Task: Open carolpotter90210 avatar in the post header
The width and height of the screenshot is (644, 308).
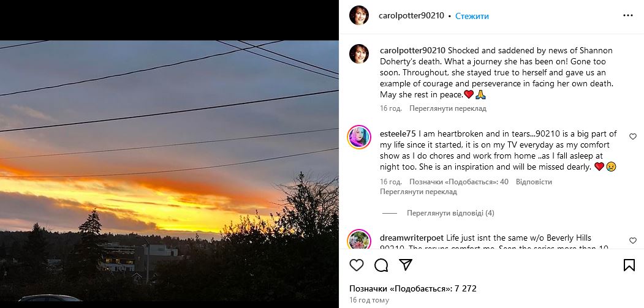Action: [359, 15]
